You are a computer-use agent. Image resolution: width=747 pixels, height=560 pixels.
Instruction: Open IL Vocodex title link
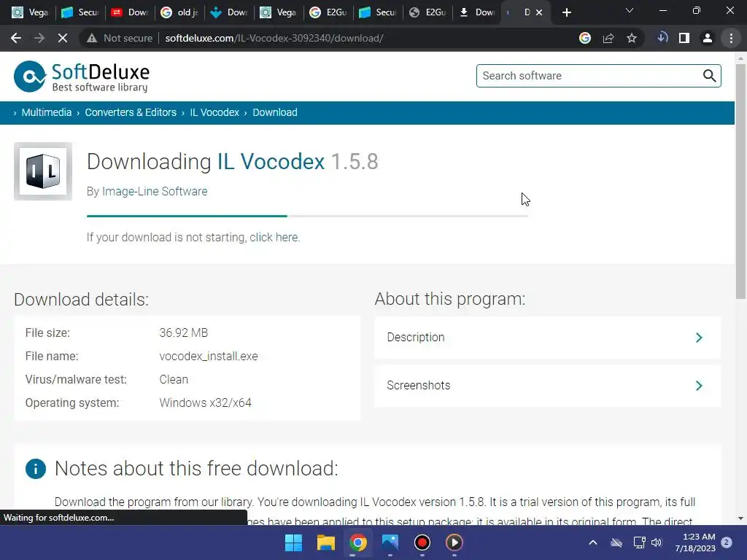pos(271,161)
